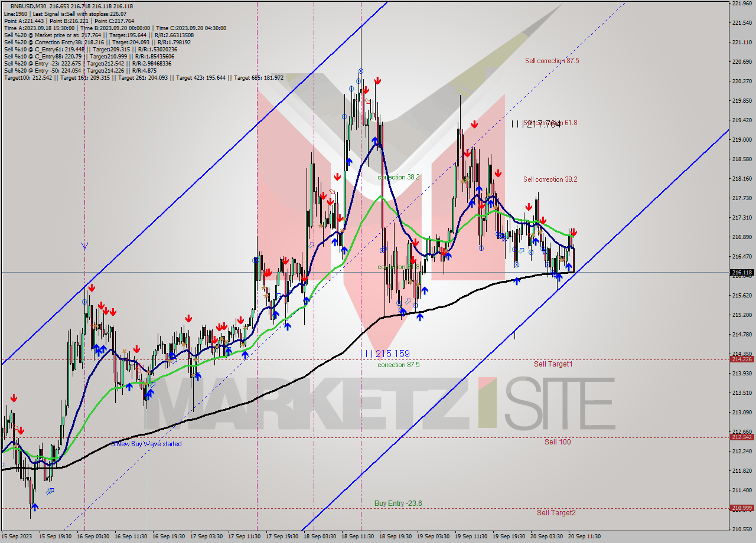Image resolution: width=756 pixels, height=543 pixels.
Task: Click the red price tag 210.999
Action: click(742, 508)
